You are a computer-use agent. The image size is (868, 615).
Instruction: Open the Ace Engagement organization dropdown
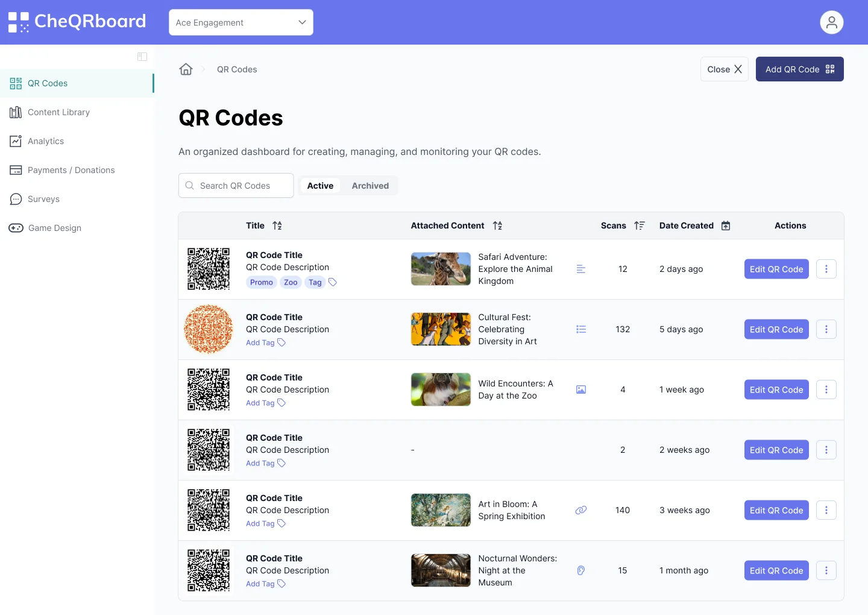pyautogui.click(x=241, y=22)
